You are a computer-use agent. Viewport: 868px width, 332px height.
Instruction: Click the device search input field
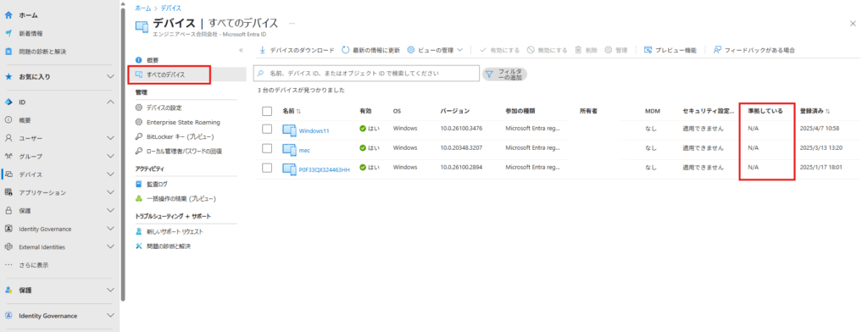tap(366, 73)
